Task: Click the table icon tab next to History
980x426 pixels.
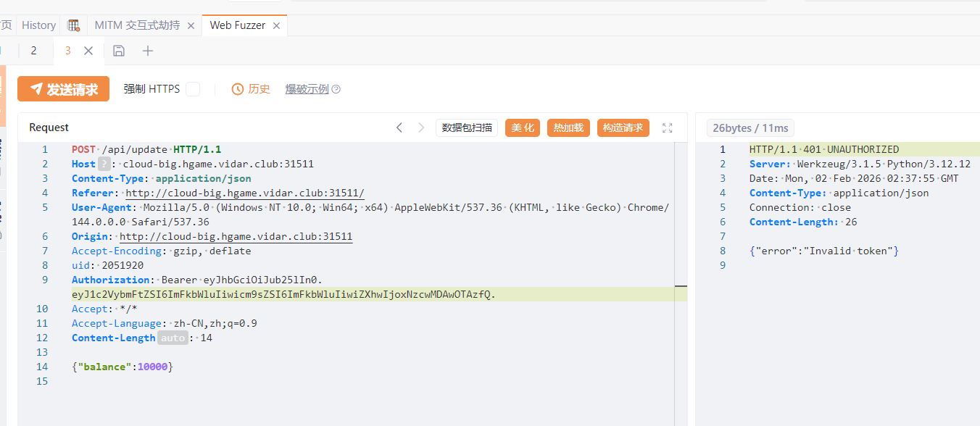Action: [x=73, y=25]
